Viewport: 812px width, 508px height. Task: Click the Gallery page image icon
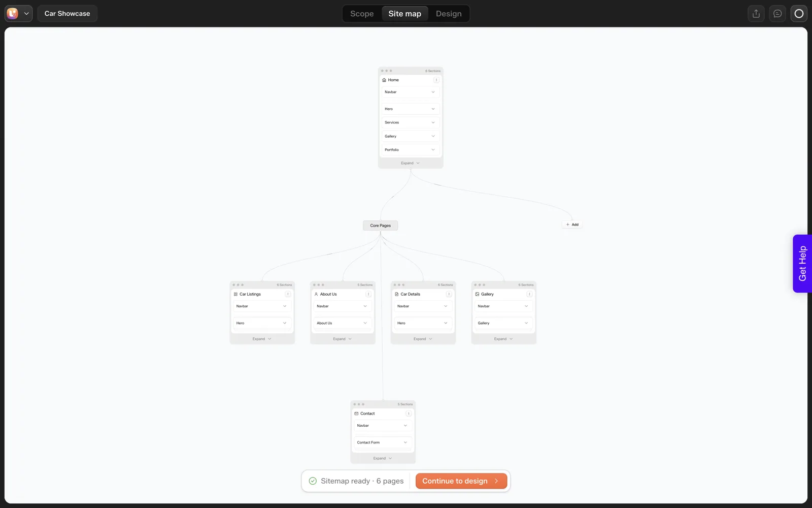(x=477, y=294)
